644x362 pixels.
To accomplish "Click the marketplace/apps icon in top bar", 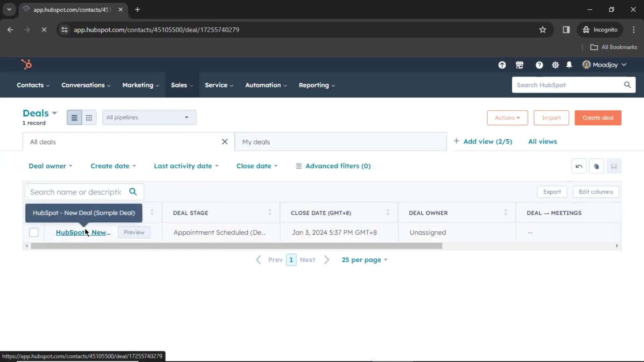I will 520,65.
